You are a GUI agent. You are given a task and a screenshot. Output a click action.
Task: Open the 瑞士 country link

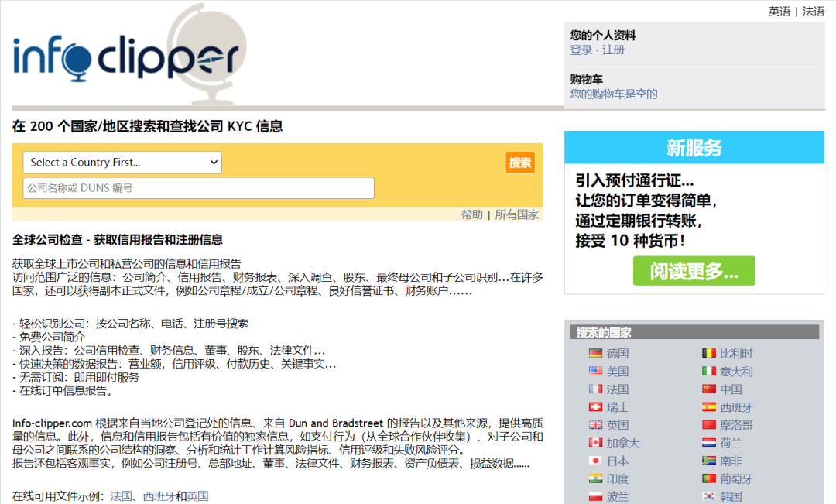(x=618, y=407)
